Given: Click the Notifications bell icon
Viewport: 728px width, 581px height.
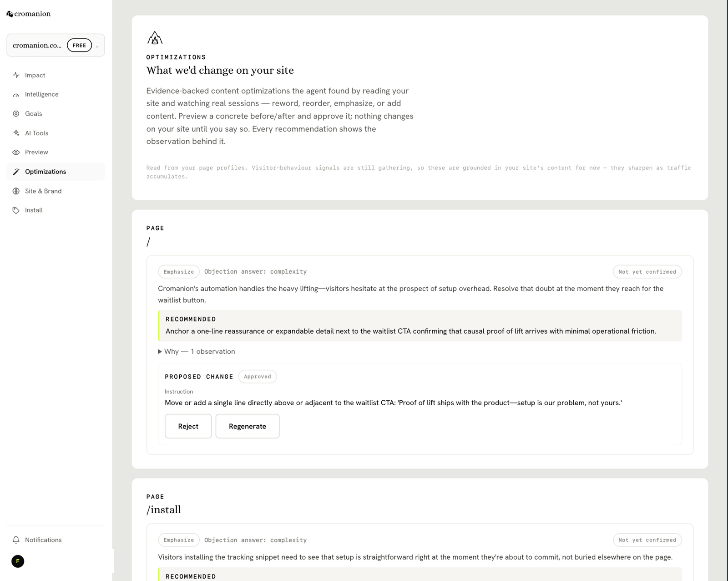Looking at the screenshot, I should (x=16, y=540).
